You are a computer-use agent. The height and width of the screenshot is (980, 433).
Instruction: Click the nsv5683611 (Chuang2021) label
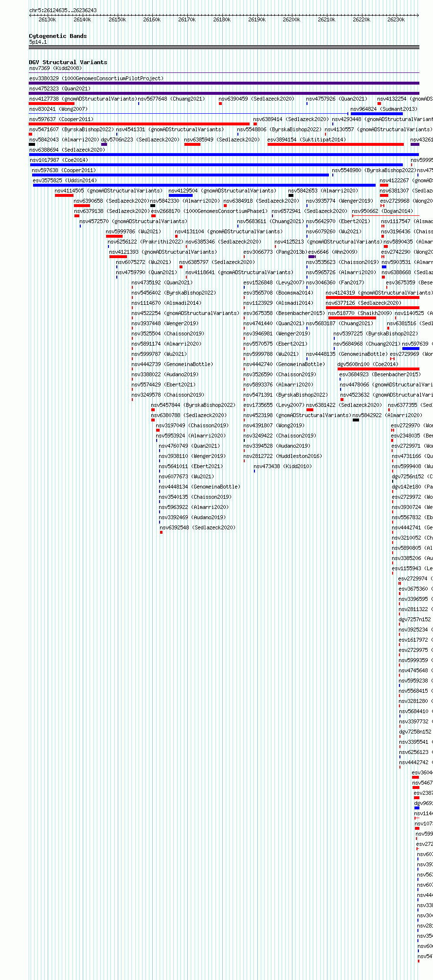coord(271,221)
